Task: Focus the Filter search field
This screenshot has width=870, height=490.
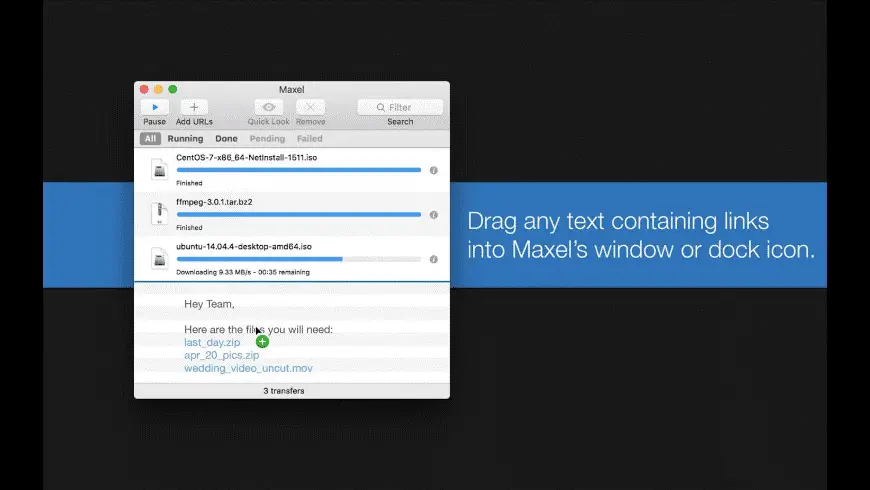Action: (400, 107)
